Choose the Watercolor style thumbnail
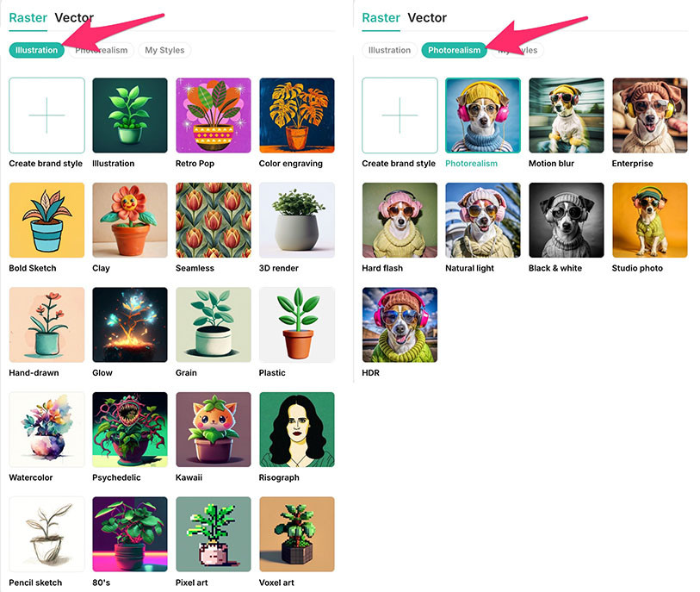Image resolution: width=700 pixels, height=592 pixels. coord(46,430)
